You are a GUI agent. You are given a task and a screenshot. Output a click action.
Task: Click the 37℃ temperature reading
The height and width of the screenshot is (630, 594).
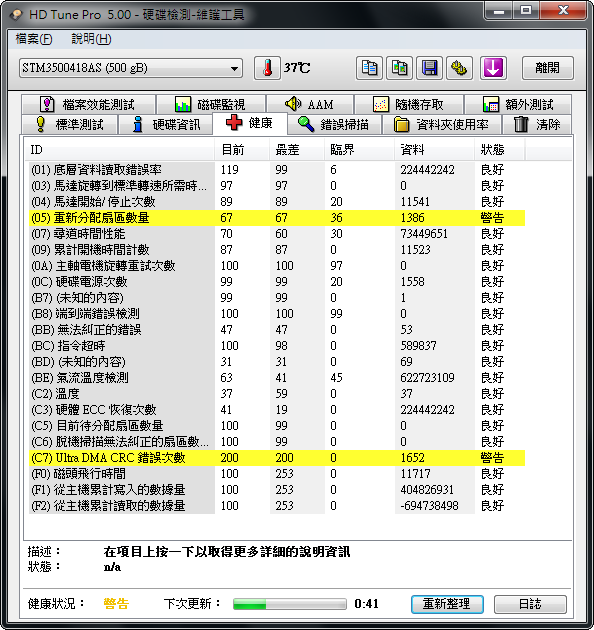[x=297, y=68]
